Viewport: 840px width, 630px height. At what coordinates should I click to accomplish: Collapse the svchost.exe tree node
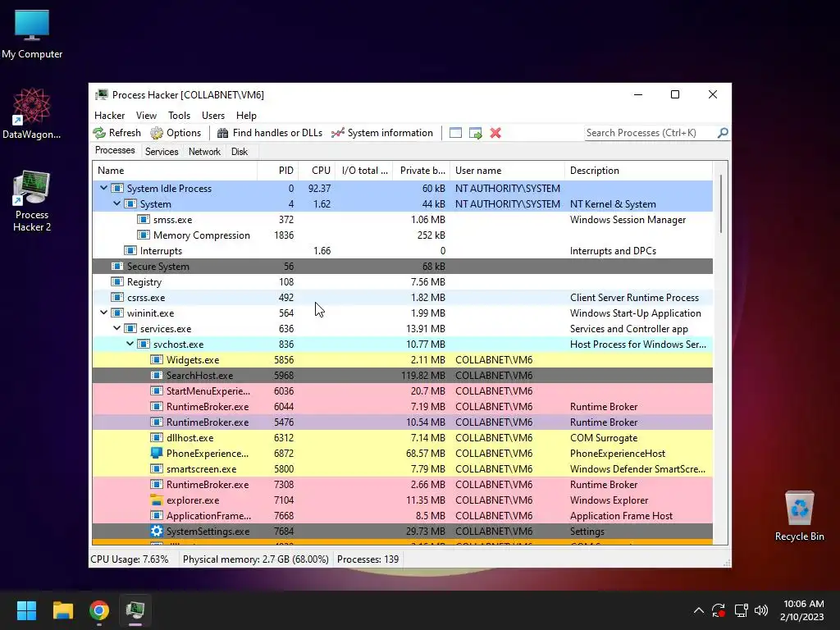click(130, 344)
